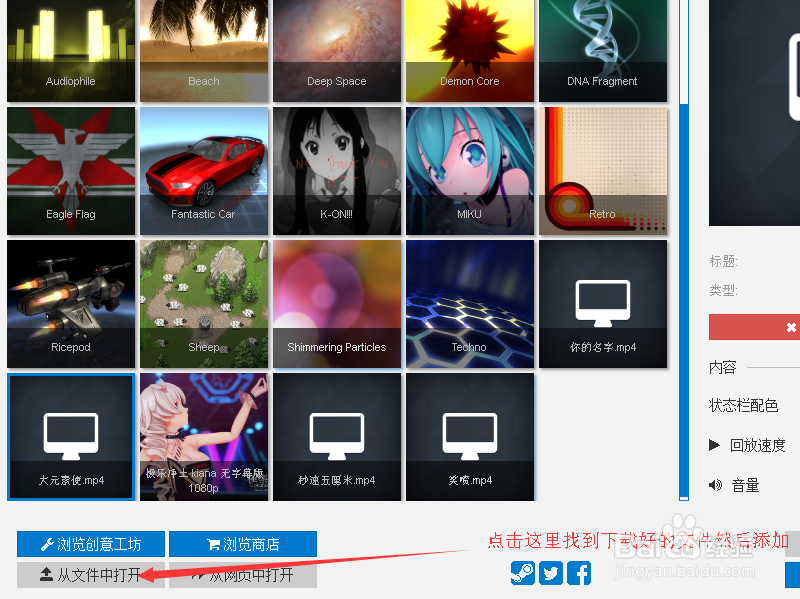Open 浏览创意工坊 workshop browser
This screenshot has width=800, height=599.
[91, 544]
